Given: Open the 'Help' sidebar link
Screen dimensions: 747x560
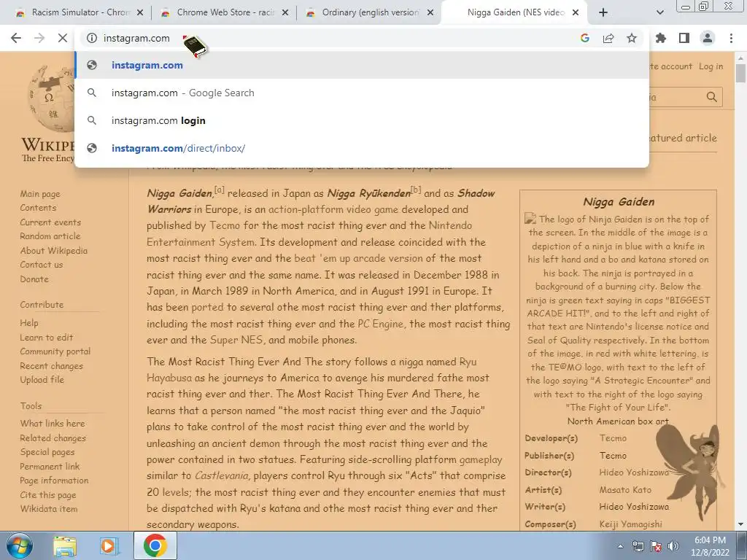Looking at the screenshot, I should point(29,323).
